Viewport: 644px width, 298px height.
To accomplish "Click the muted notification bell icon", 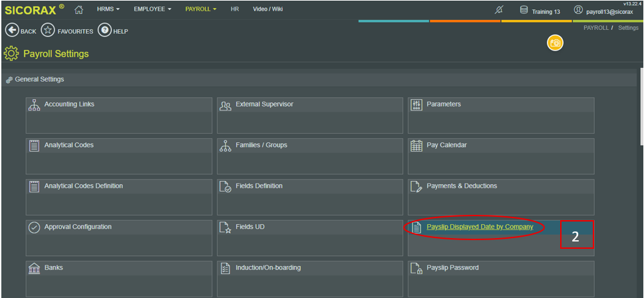I will (x=500, y=10).
